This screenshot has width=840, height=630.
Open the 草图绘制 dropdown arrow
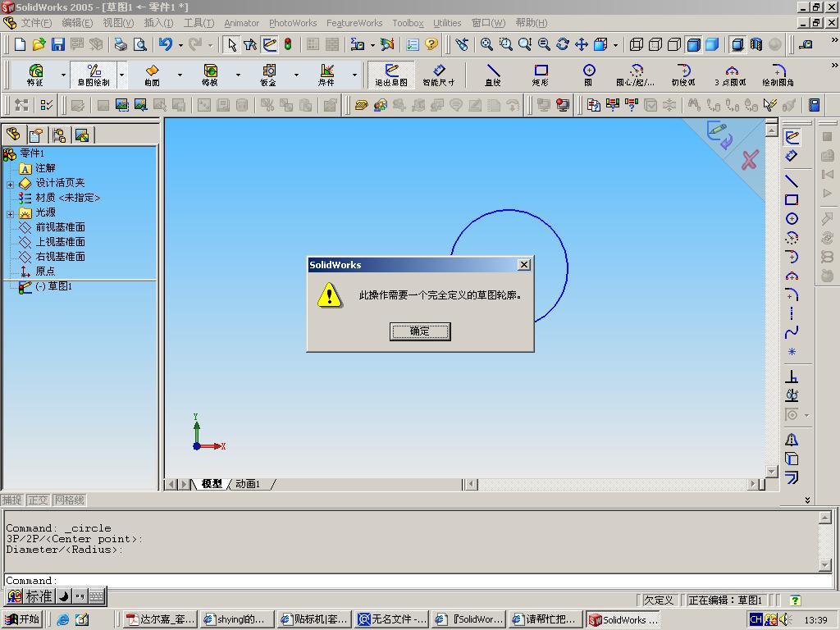pyautogui.click(x=121, y=75)
